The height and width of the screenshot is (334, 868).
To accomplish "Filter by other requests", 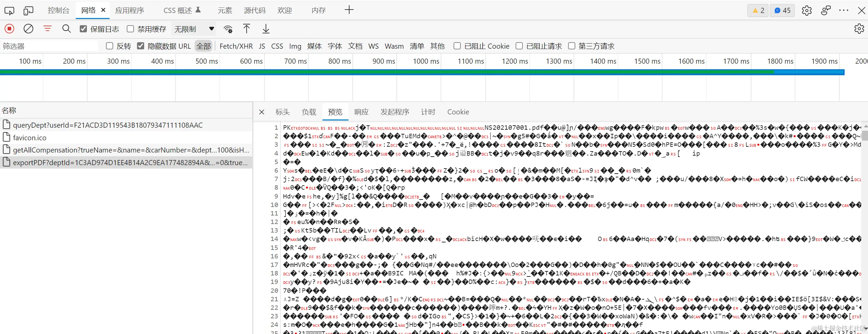I will [x=437, y=46].
